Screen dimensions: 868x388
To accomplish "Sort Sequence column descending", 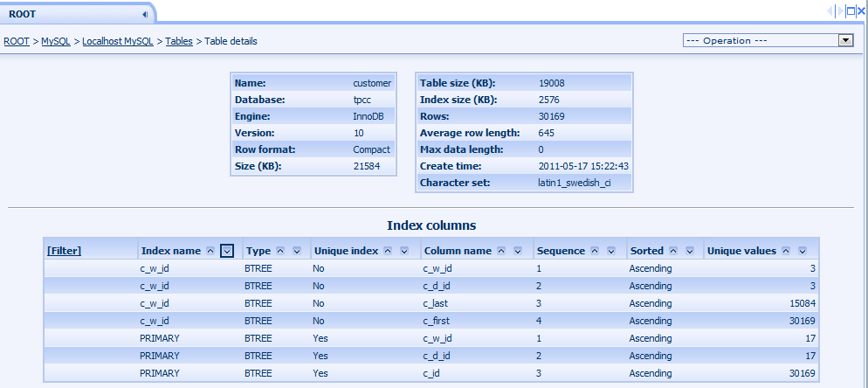I will [611, 251].
